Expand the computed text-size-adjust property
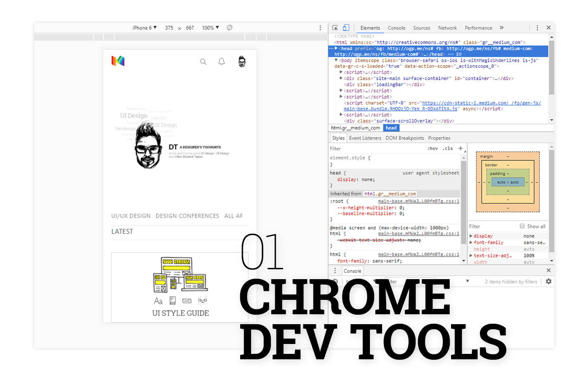Viewport: 588px width, 371px height. (x=471, y=256)
